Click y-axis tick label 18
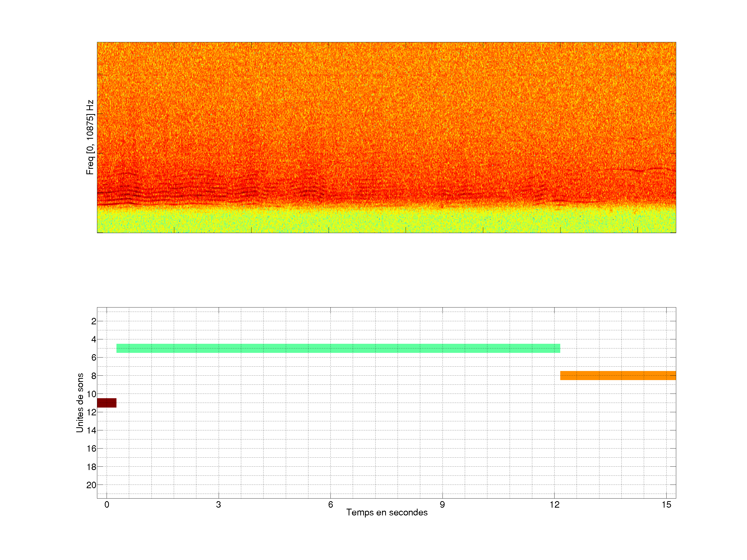The height and width of the screenshot is (560, 747). [92, 467]
